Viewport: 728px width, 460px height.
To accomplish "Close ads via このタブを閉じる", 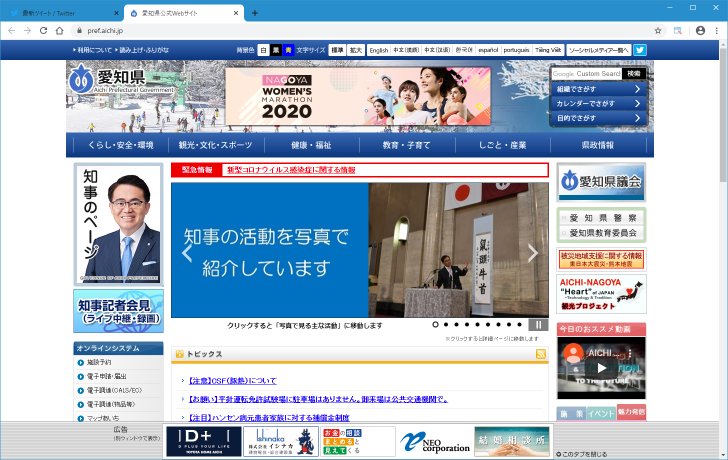I will (581, 454).
